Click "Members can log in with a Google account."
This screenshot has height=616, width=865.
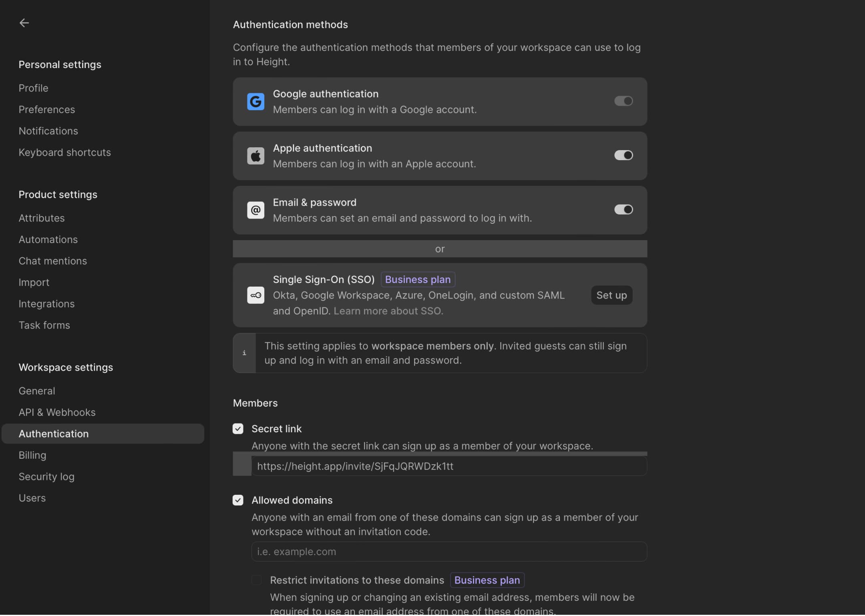(x=375, y=110)
